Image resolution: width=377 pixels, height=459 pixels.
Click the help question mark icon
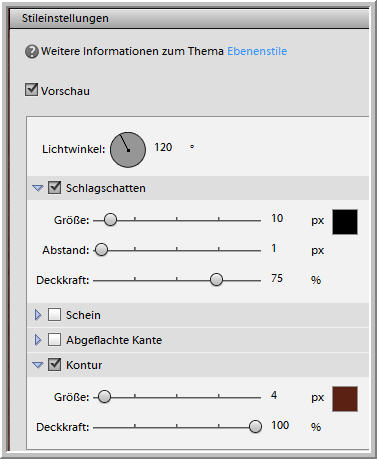pos(32,52)
